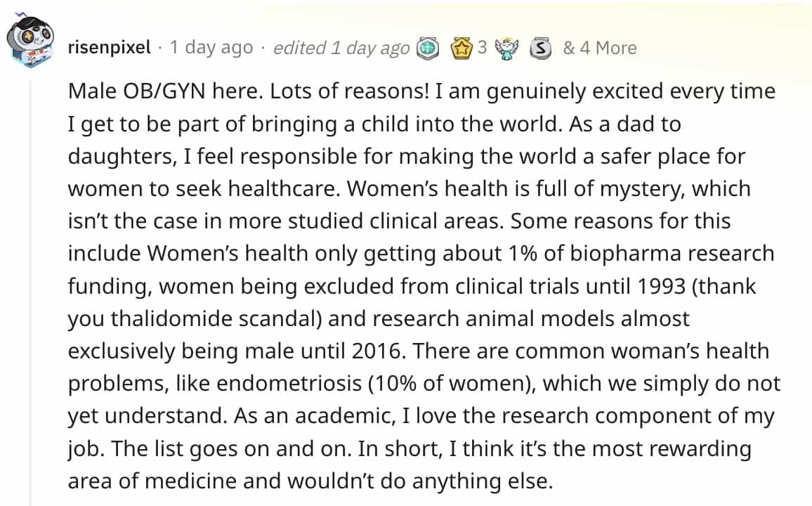The width and height of the screenshot is (812, 506).
Task: Click the '1 day ago' comment timestamp
Action: 211,48
